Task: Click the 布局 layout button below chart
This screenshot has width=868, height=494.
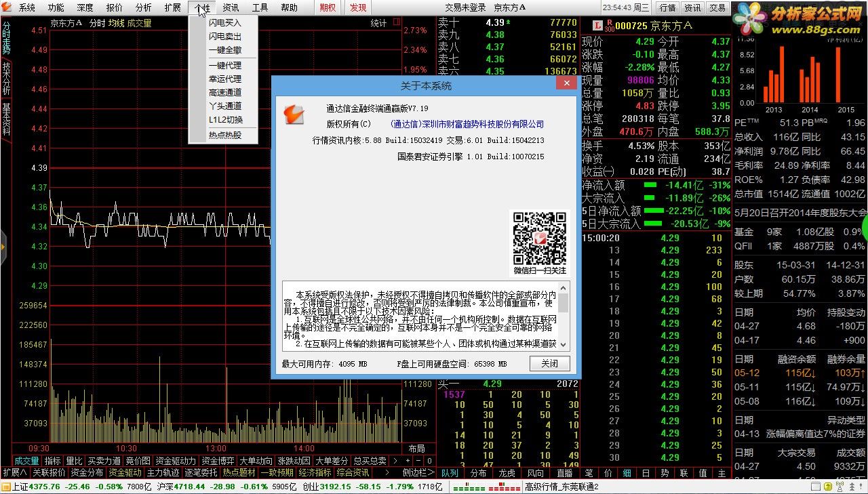Action: (416, 449)
